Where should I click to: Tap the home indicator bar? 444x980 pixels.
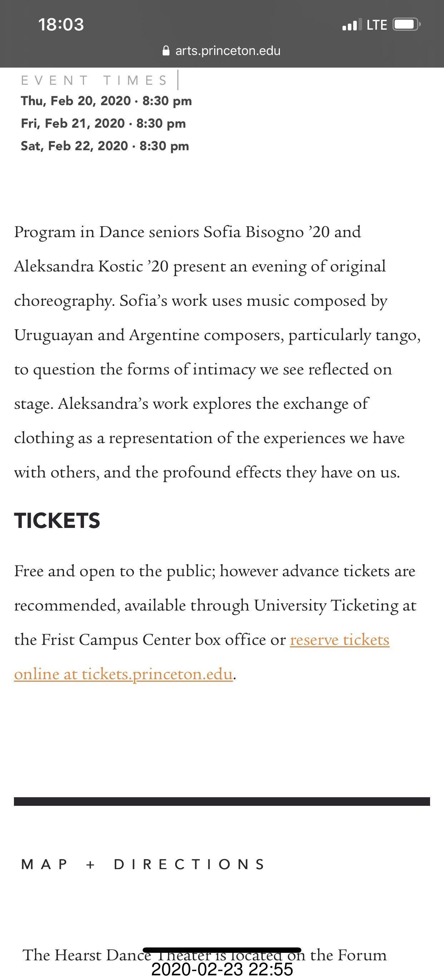pyautogui.click(x=222, y=950)
